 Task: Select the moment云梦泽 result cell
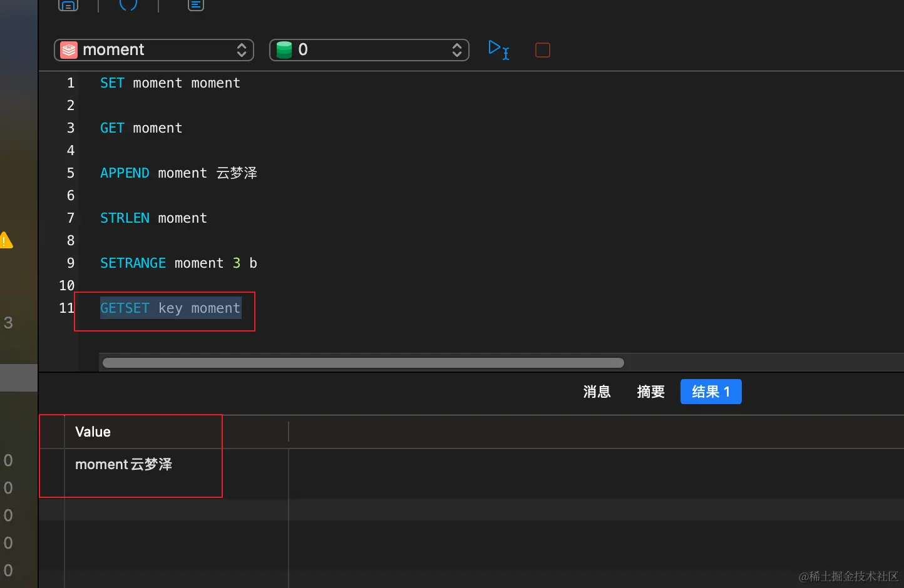[x=176, y=465]
